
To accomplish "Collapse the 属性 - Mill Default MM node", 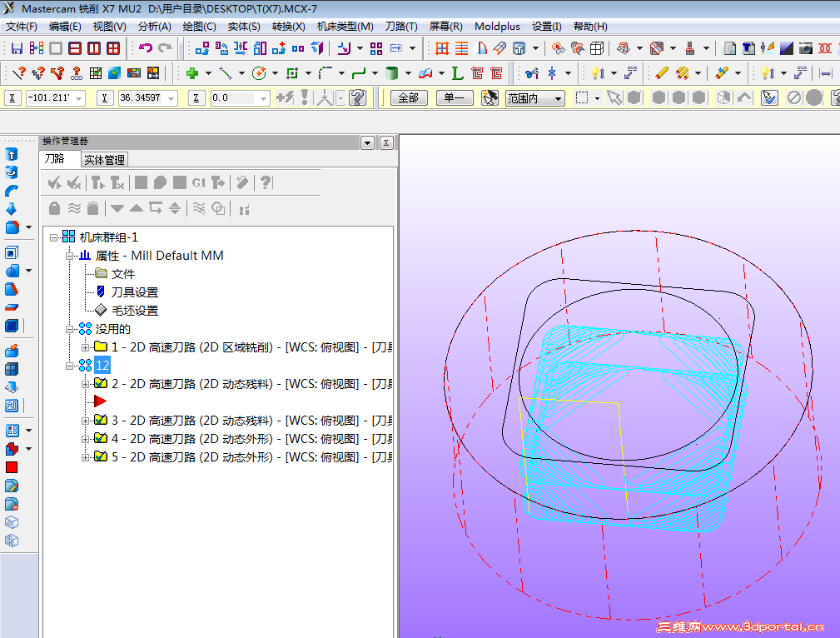I will pyautogui.click(x=70, y=256).
